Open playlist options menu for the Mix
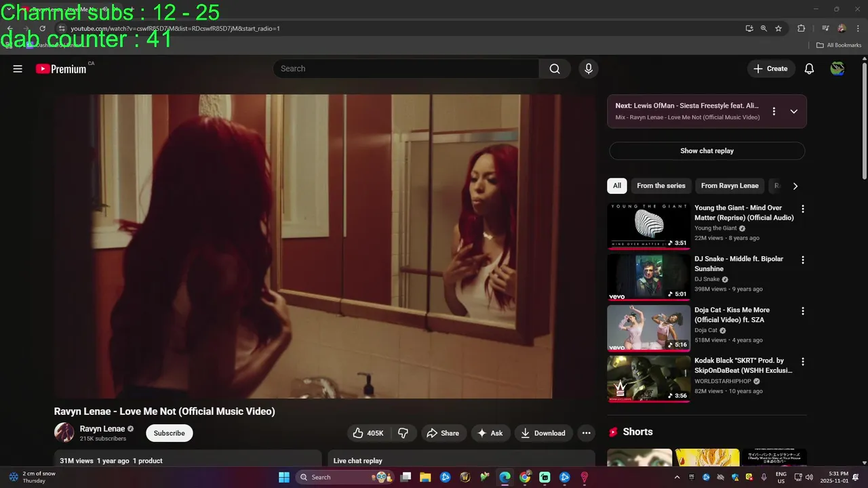The image size is (868, 488). click(x=774, y=111)
